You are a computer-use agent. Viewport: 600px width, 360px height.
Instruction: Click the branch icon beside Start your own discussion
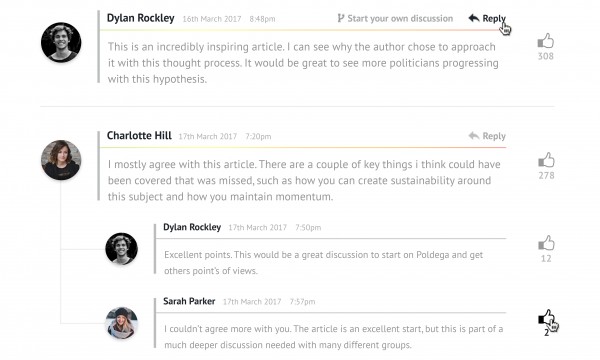click(341, 18)
